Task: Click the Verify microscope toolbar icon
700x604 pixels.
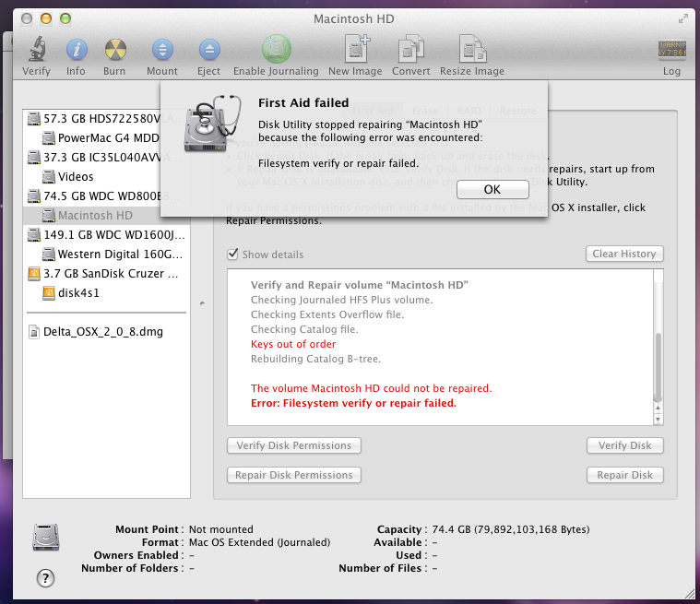Action: tap(38, 49)
